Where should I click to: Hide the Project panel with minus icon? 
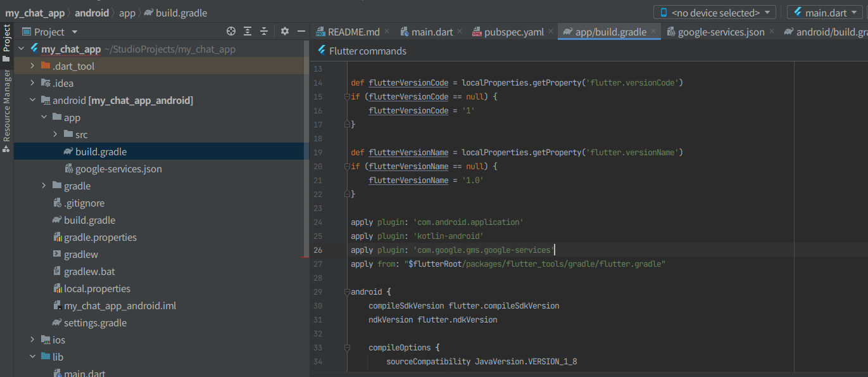click(x=301, y=31)
